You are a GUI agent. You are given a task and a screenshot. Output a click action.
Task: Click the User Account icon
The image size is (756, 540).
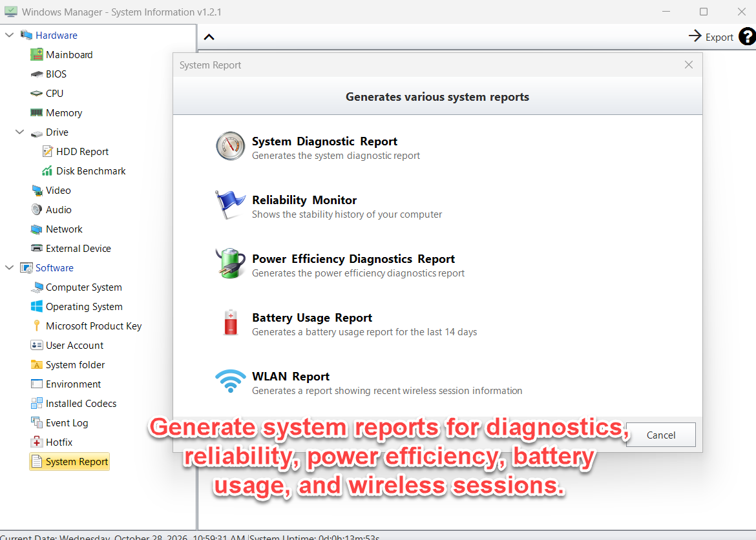37,345
